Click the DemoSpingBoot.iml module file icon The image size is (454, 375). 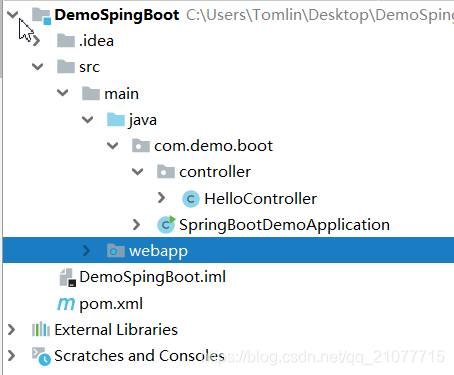tap(68, 278)
